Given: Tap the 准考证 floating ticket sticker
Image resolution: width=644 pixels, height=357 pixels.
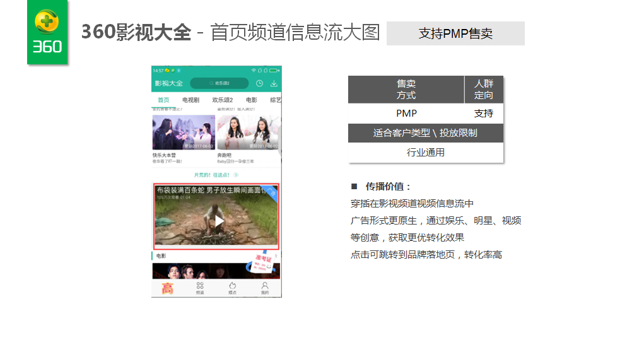Looking at the screenshot, I should coord(261,261).
